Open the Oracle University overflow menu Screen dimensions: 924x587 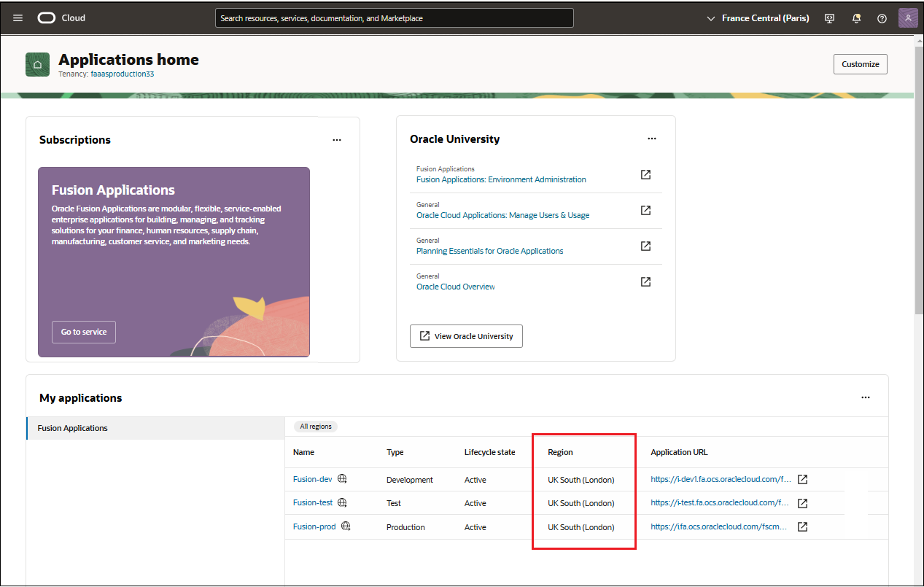[x=652, y=139]
